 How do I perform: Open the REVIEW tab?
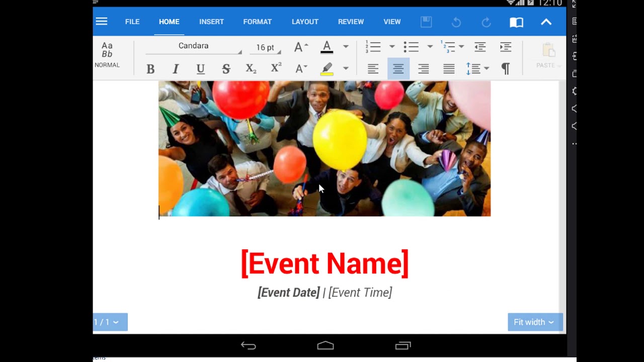[x=351, y=22]
